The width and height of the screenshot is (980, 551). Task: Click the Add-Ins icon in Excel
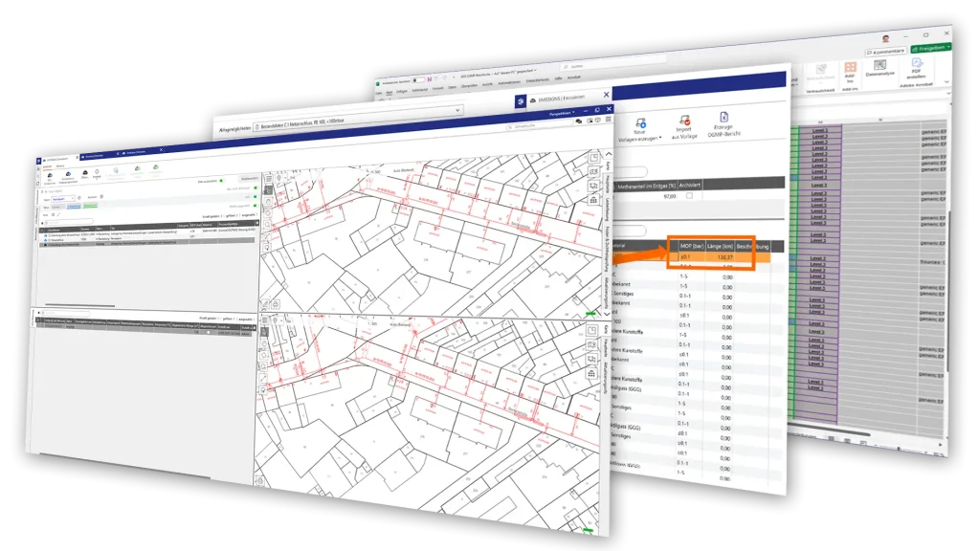[849, 69]
